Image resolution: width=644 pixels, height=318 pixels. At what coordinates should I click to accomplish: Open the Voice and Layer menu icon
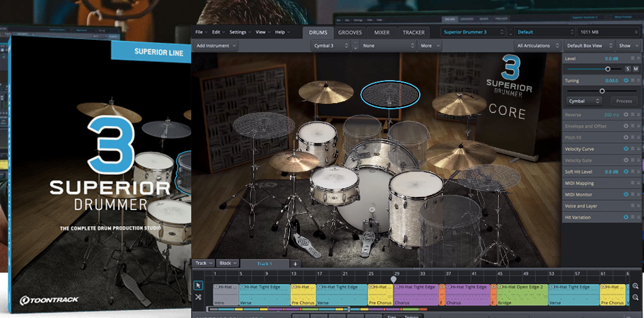click(632, 206)
